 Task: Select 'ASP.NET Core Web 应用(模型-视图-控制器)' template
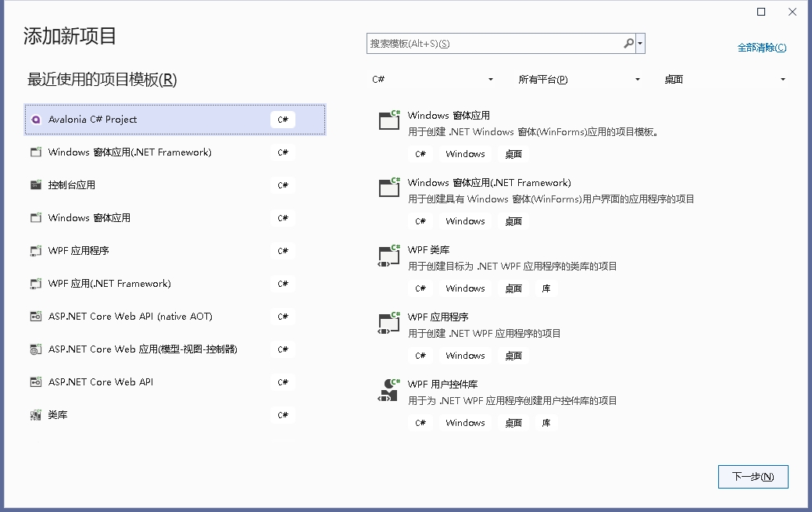175,349
